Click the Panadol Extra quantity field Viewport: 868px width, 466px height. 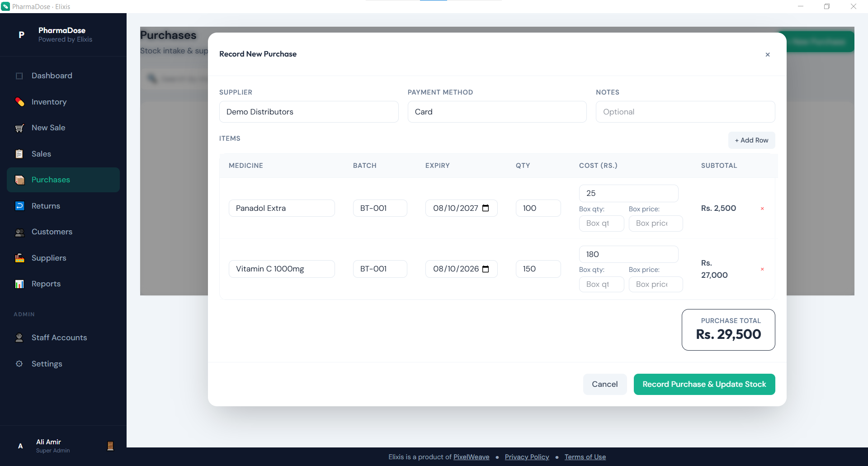point(538,208)
